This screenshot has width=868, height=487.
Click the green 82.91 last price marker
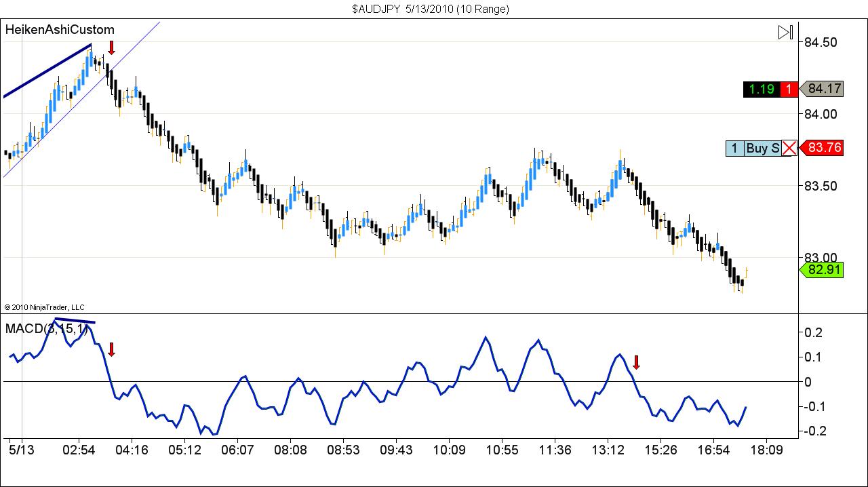click(x=823, y=271)
